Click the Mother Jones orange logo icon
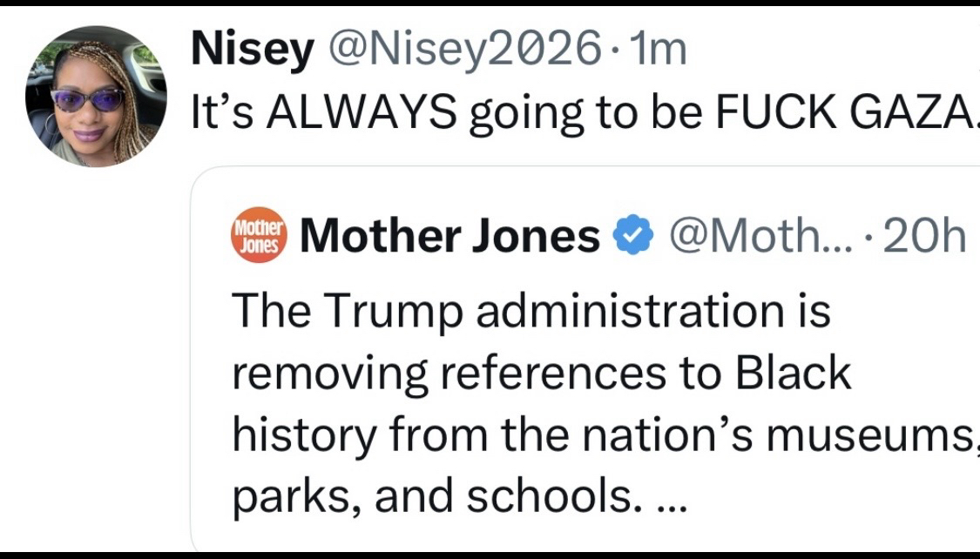 point(258,235)
